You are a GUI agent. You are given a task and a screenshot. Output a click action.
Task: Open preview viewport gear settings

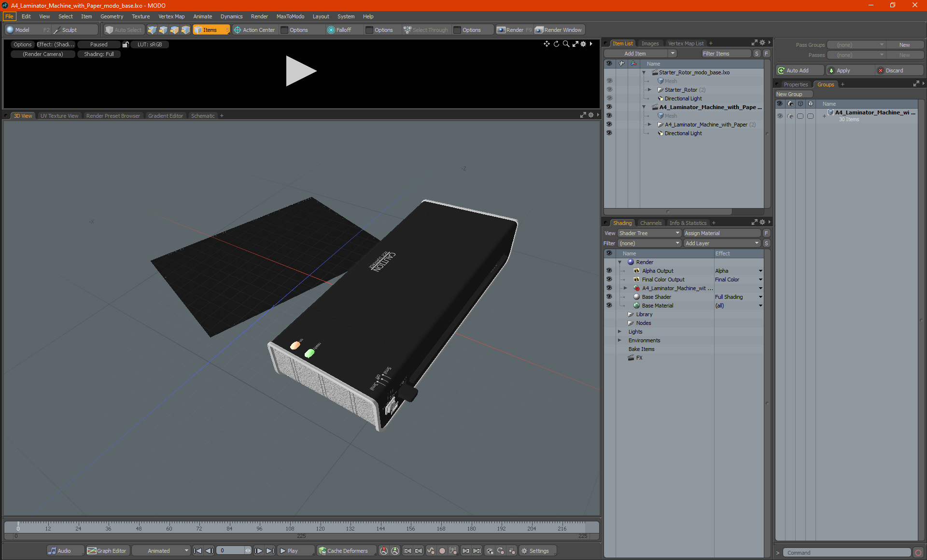[x=583, y=44]
